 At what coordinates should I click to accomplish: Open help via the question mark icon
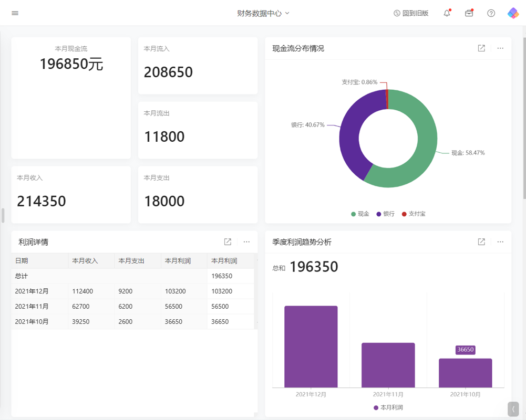pos(491,13)
